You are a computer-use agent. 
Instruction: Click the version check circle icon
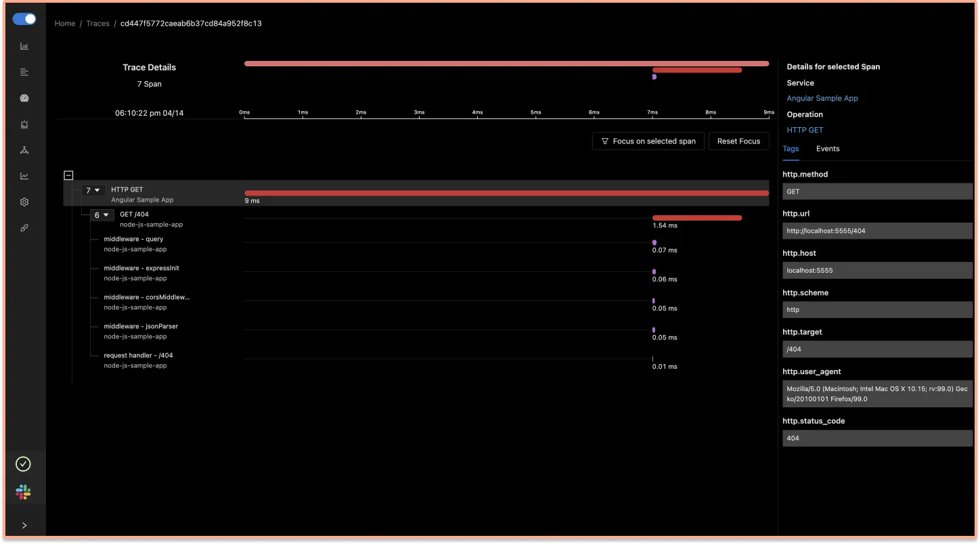coord(23,464)
